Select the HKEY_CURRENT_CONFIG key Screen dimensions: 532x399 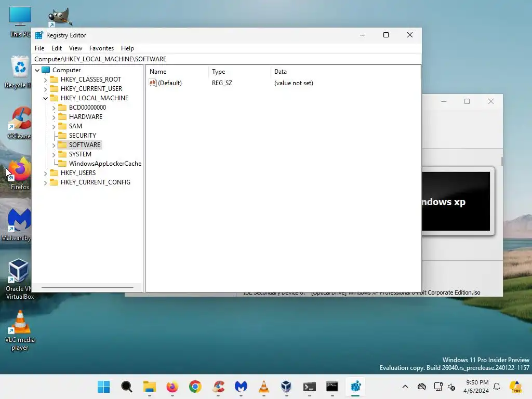pyautogui.click(x=96, y=182)
